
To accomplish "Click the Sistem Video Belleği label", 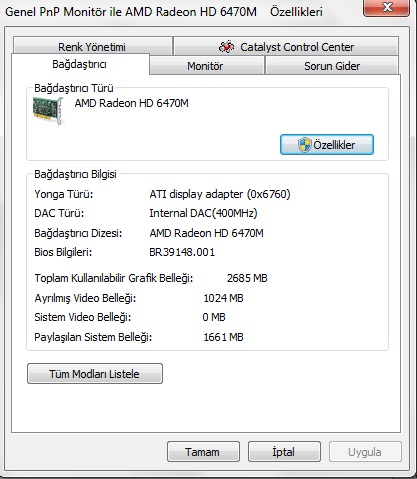I will coord(82,317).
